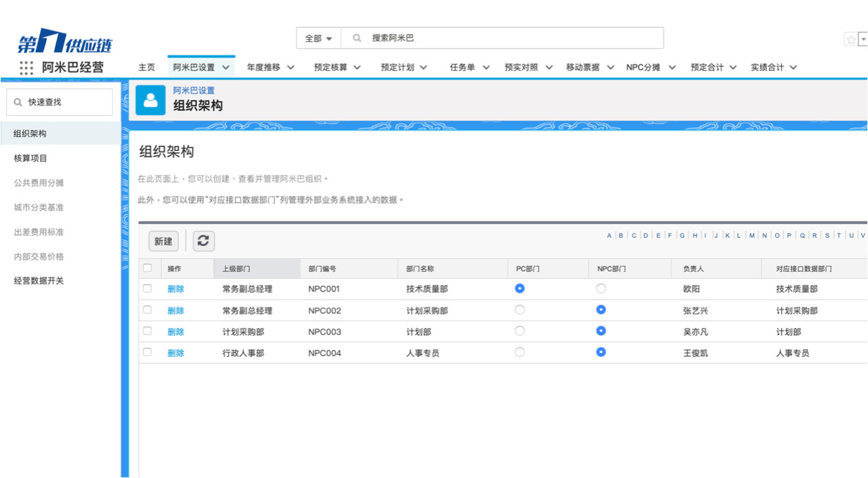Switch to the 移动票据 tab
Screen dimensions: 868x478
[583, 67]
